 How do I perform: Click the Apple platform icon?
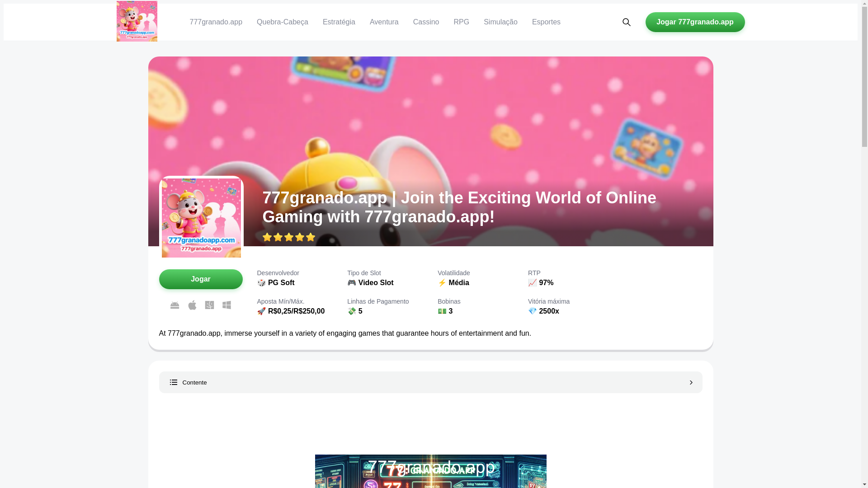(x=192, y=305)
